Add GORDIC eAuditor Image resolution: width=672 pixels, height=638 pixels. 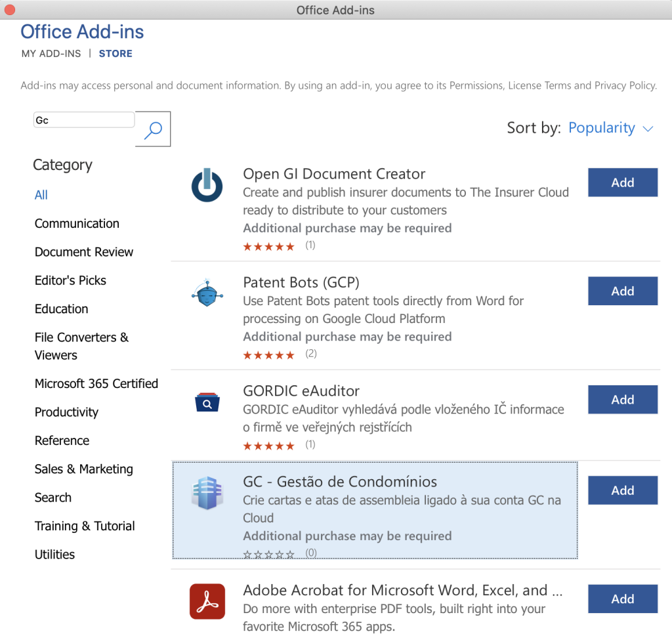(623, 399)
